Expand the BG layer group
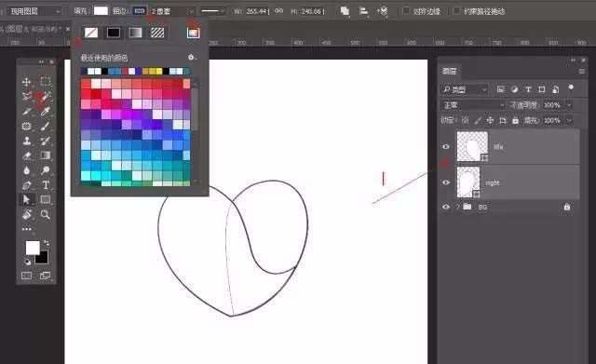 click(x=457, y=207)
